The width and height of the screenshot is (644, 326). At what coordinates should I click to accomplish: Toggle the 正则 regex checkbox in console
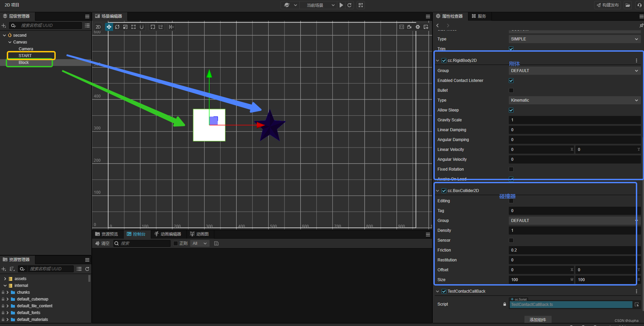[176, 243]
